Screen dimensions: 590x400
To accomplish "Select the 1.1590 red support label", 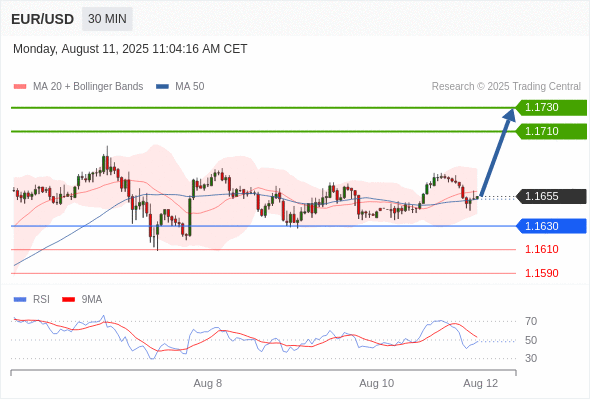I will point(542,273).
